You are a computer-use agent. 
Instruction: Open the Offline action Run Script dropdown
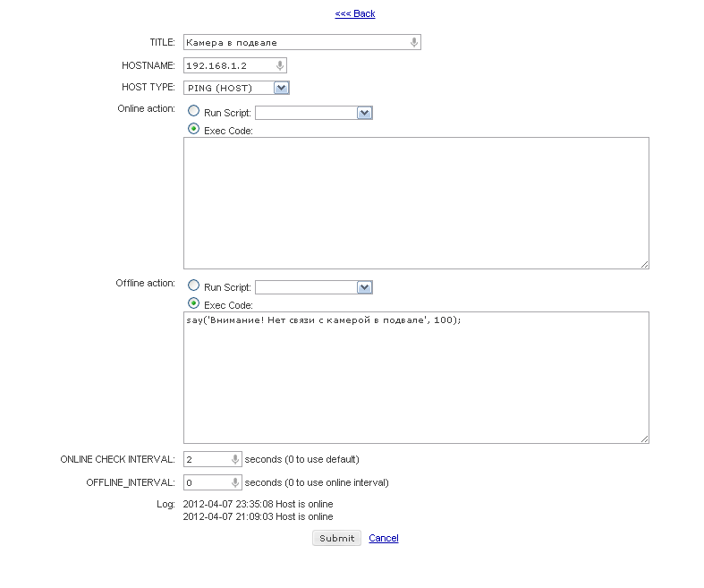click(x=314, y=287)
